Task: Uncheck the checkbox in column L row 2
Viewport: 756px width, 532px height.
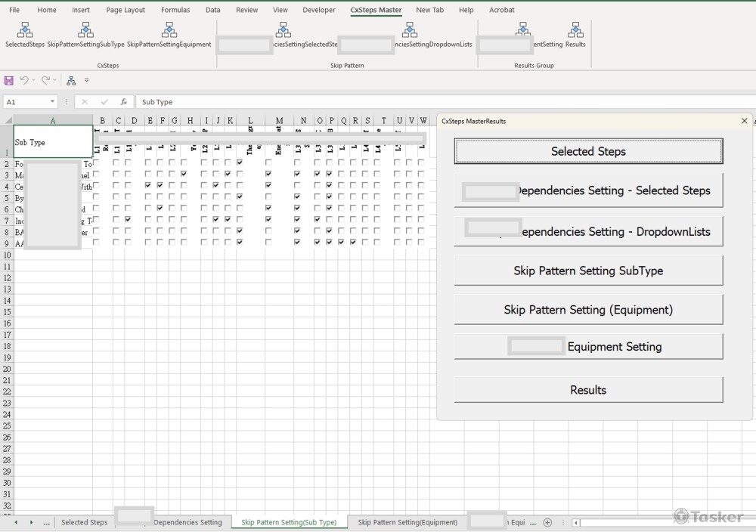Action: (x=240, y=162)
